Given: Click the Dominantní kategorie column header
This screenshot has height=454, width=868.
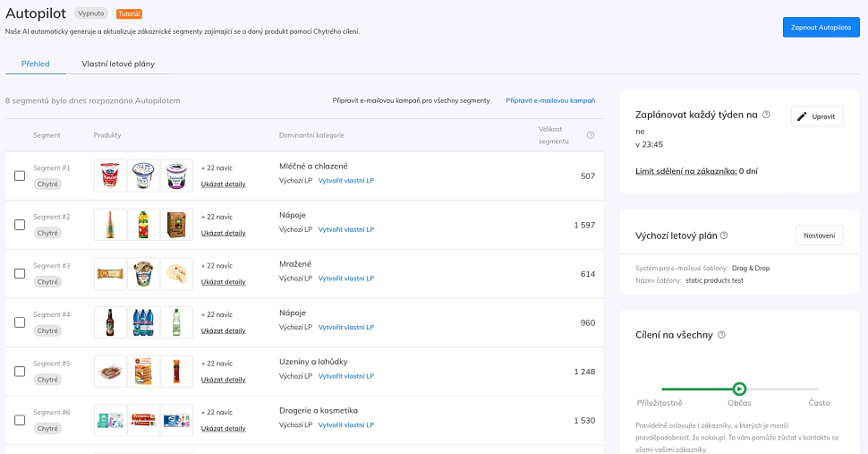Looking at the screenshot, I should (311, 135).
